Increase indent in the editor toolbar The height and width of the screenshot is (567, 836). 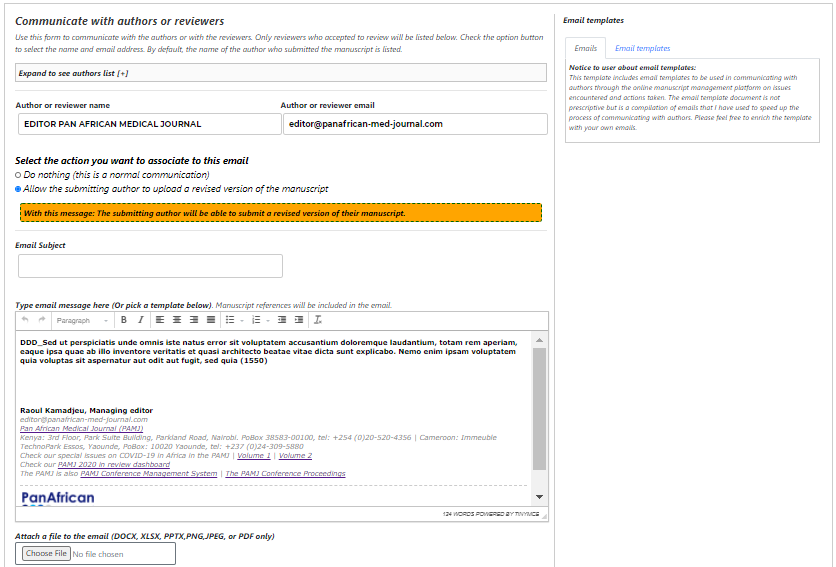(299, 320)
